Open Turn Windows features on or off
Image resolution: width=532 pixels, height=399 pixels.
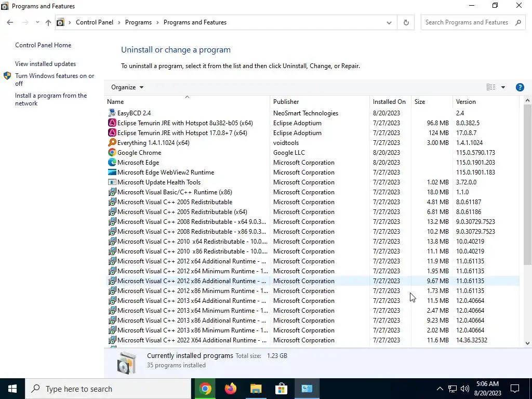(54, 79)
